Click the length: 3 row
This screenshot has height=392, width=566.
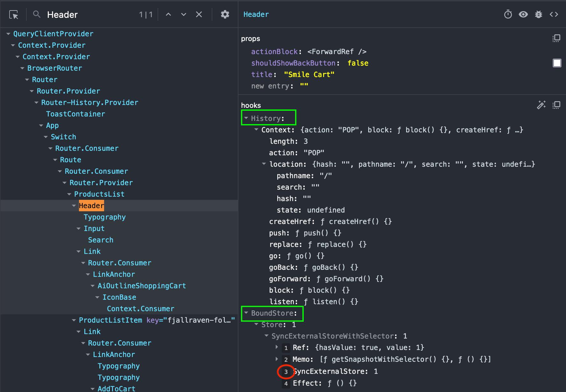pos(288,141)
